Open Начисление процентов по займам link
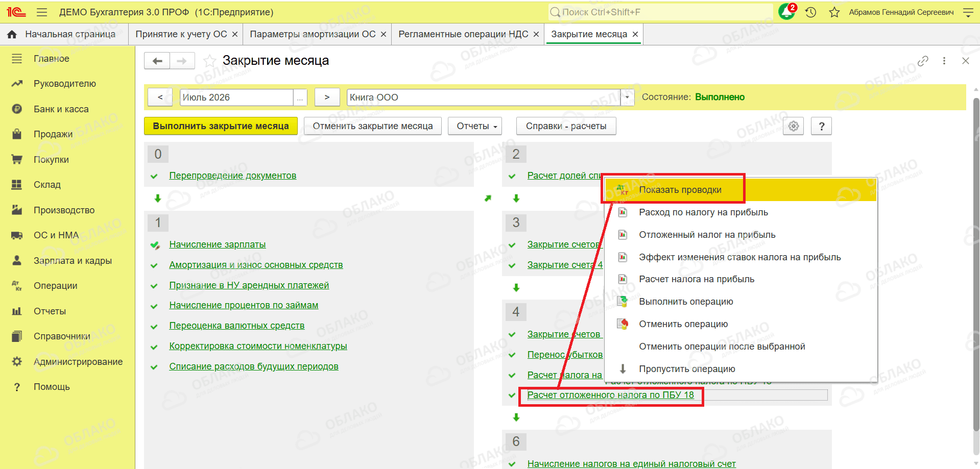This screenshot has height=469, width=980. tap(244, 305)
